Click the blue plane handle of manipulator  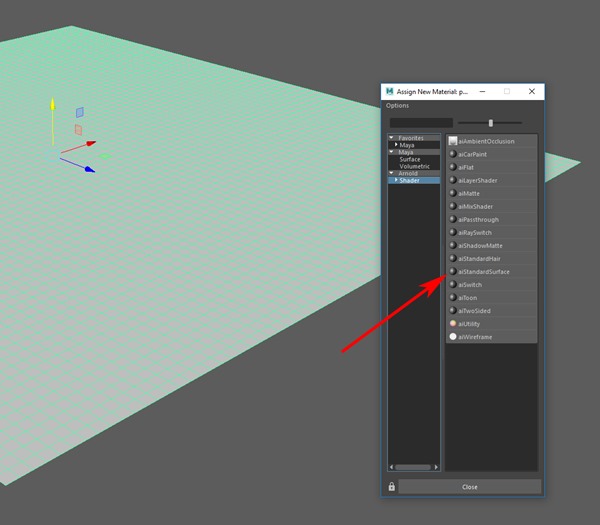[x=80, y=112]
